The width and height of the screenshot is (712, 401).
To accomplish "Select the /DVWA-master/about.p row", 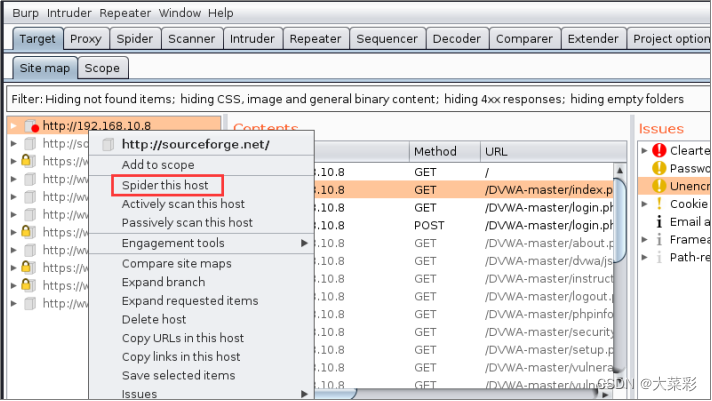I will [x=463, y=243].
